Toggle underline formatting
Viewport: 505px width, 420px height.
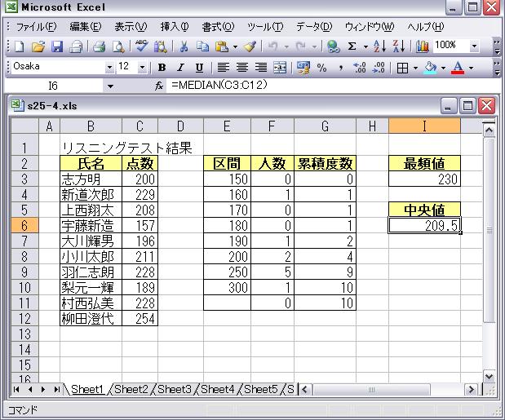(x=199, y=68)
